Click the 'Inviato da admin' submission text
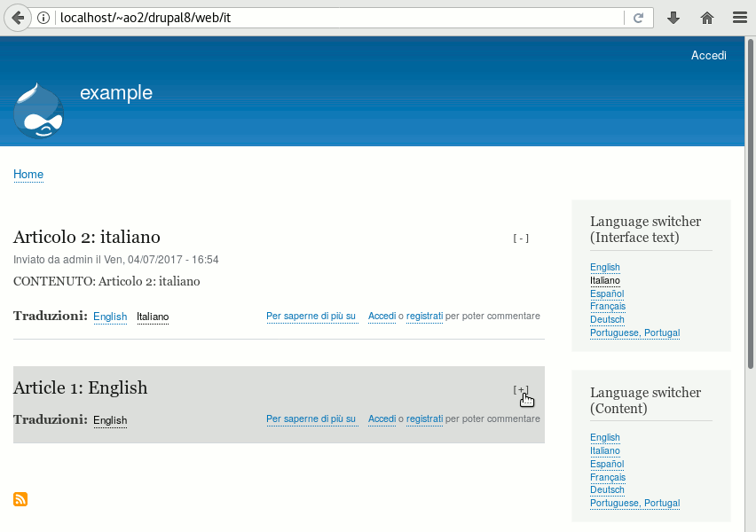Viewport: 756px width, 532px height. (x=115, y=260)
